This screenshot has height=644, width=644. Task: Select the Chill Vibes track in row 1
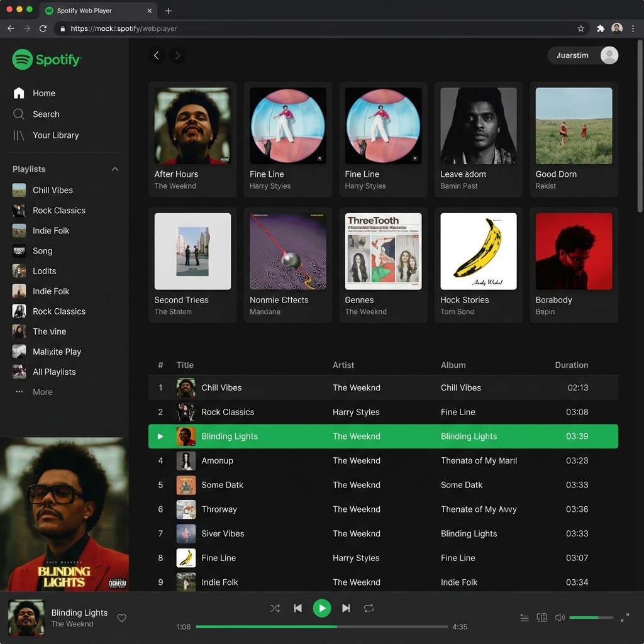[383, 387]
